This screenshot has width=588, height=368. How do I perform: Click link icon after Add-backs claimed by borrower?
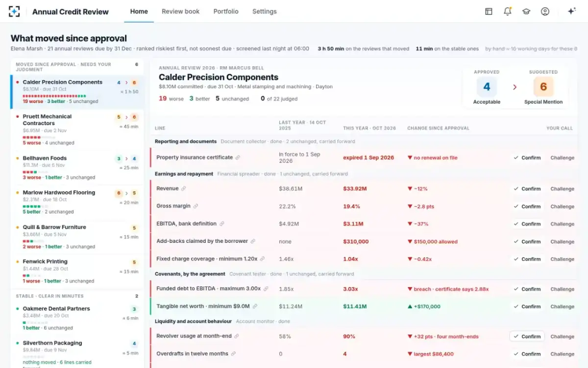[x=253, y=241]
